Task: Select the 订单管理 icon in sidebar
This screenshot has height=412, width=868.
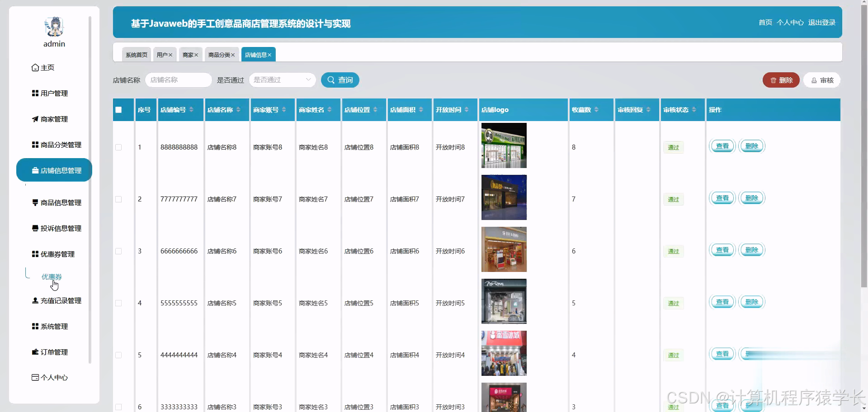Action: 35,352
